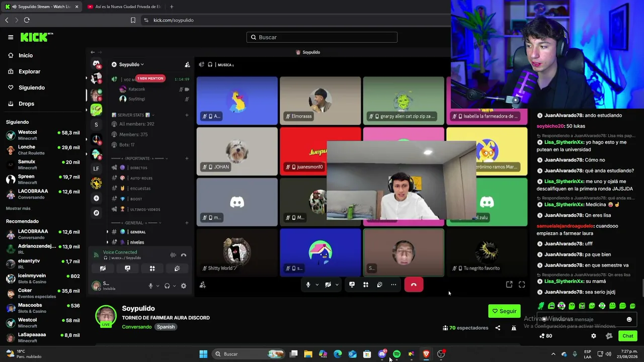Click invite people icon beside Soypulido server name
The image size is (644, 362).
[187, 64]
